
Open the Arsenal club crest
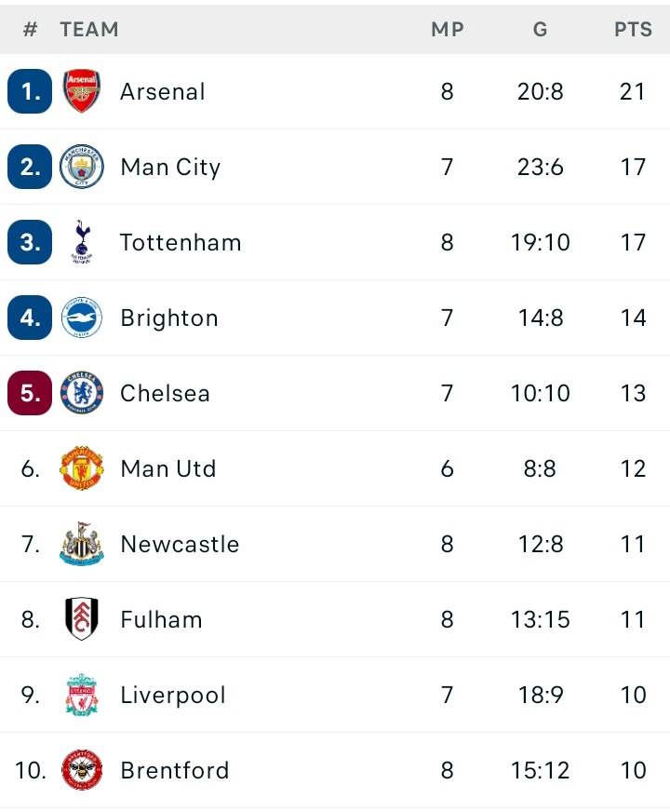(x=81, y=91)
